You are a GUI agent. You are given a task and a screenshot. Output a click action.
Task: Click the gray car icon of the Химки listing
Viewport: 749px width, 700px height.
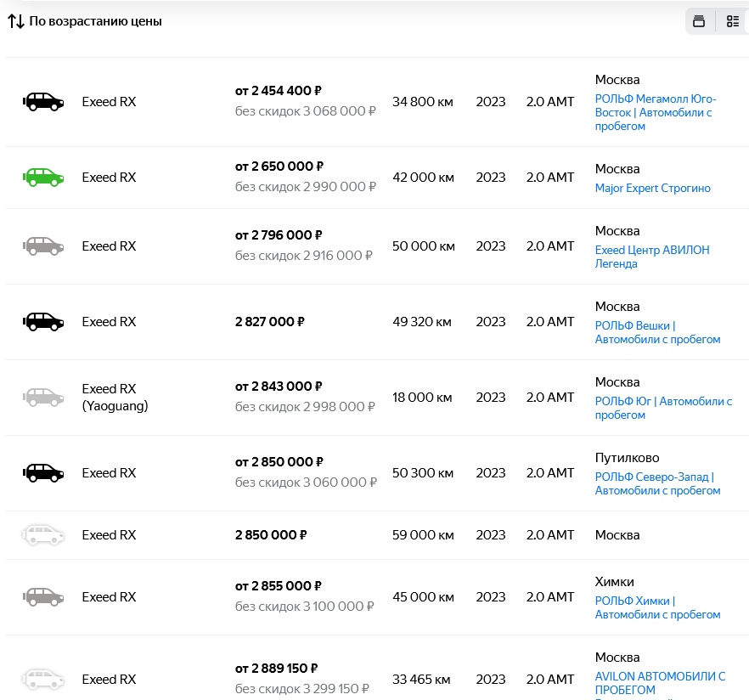[x=42, y=596]
